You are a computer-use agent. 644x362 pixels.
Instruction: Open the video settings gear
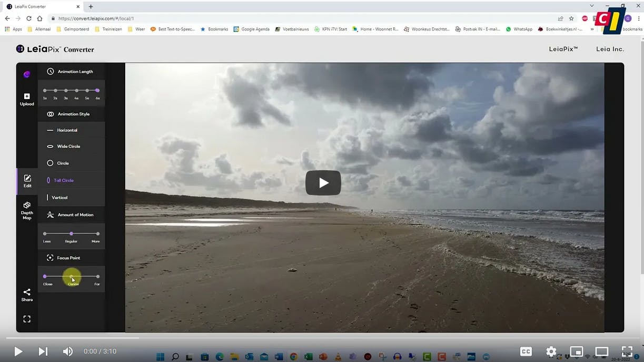click(551, 351)
